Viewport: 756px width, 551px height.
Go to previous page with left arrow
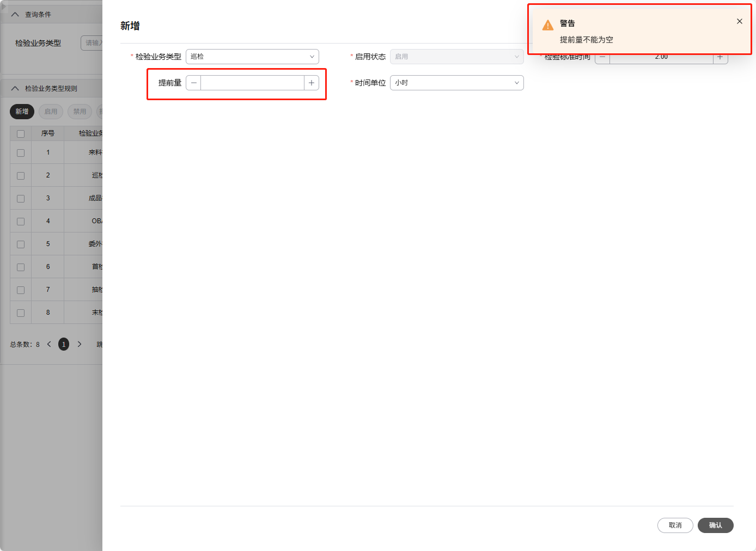point(48,344)
